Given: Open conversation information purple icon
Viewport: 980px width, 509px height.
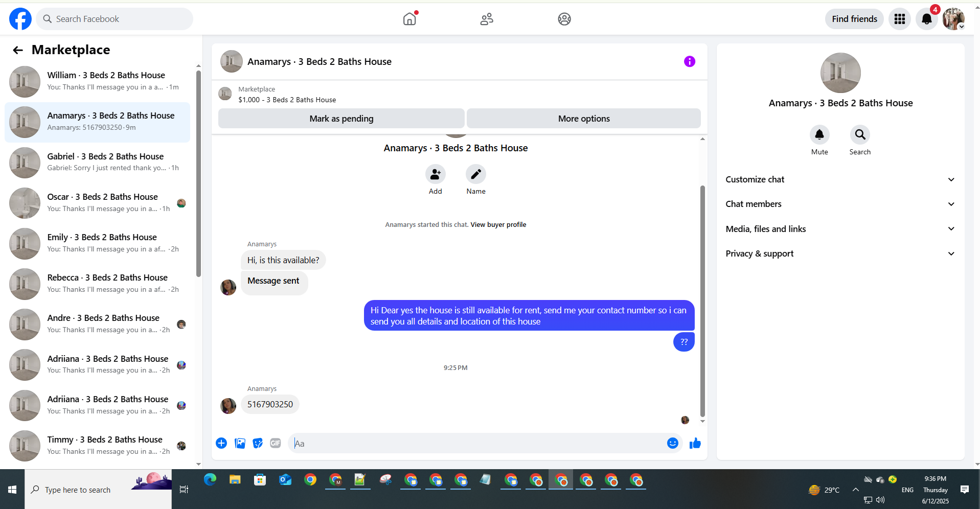Looking at the screenshot, I should [x=690, y=62].
